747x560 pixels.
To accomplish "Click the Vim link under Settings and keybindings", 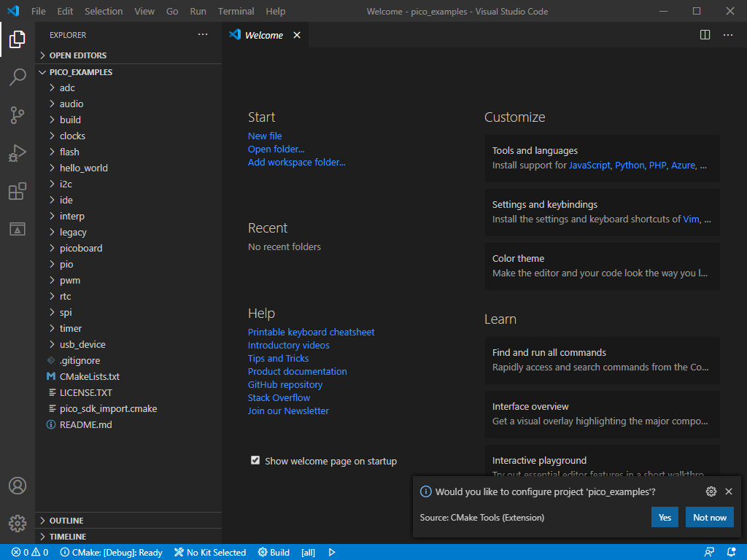I will tap(692, 219).
